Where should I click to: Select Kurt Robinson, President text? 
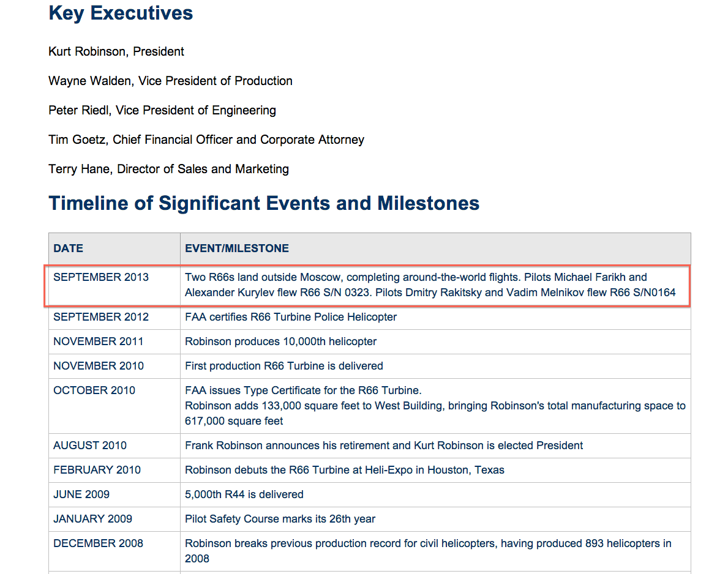tap(116, 51)
